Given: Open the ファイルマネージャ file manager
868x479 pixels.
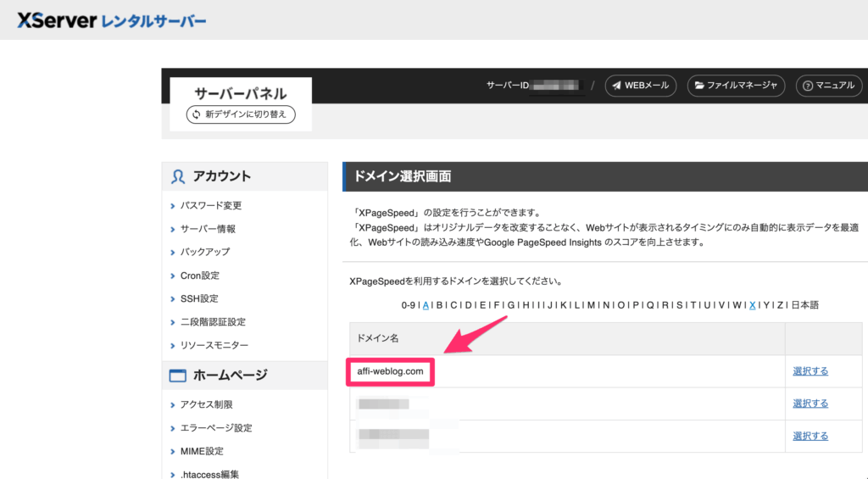Looking at the screenshot, I should point(736,86).
